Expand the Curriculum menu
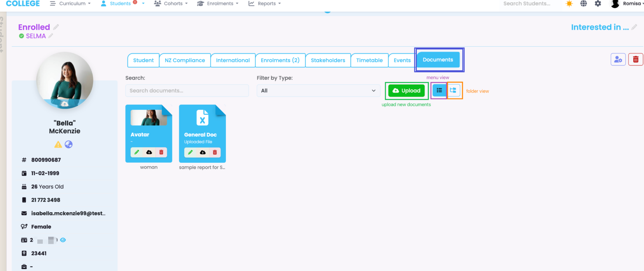 click(x=70, y=4)
